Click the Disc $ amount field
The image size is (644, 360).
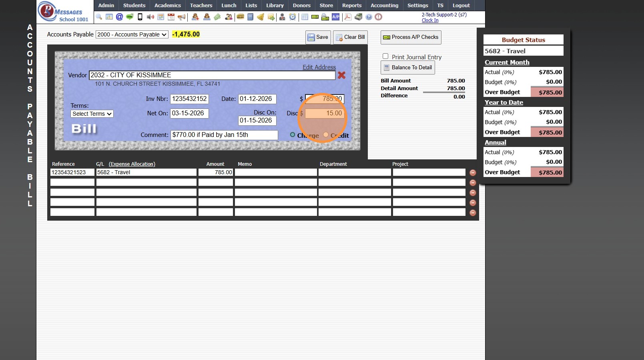click(325, 113)
